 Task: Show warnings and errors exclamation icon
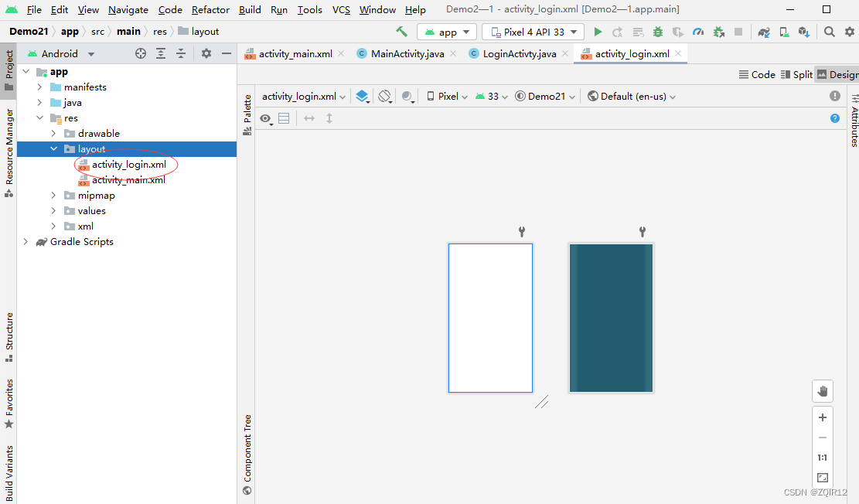[834, 96]
